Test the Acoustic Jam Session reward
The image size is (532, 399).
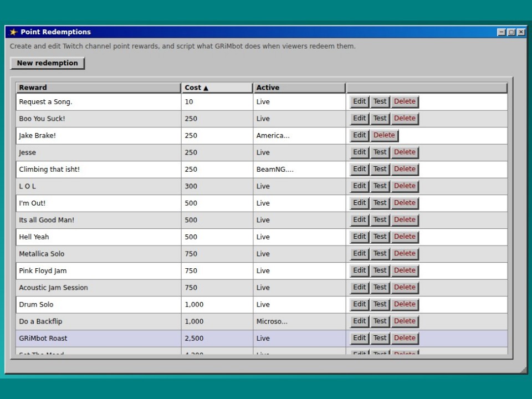click(380, 288)
